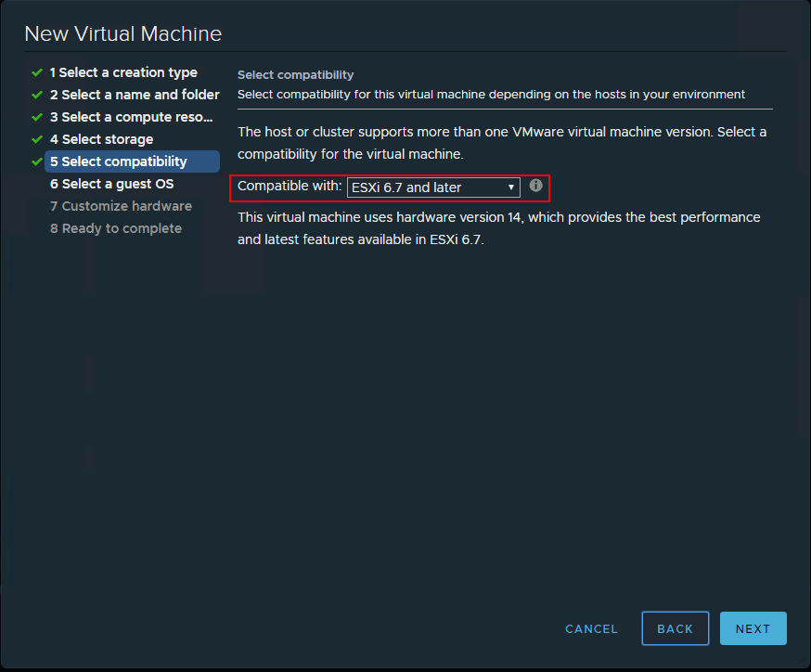811x672 pixels.
Task: Go back using the BACK button
Action: click(x=675, y=628)
